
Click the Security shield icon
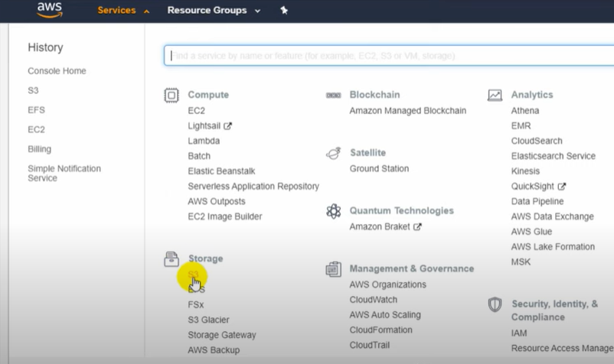pos(495,304)
